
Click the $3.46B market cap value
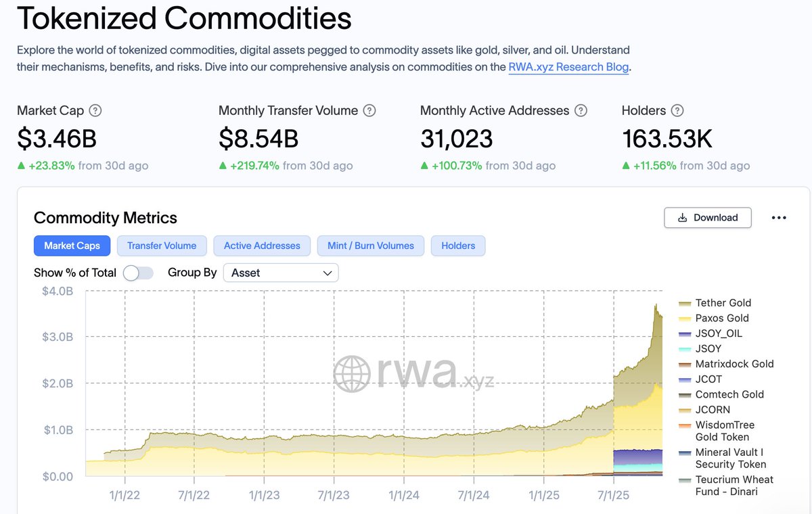(57, 139)
